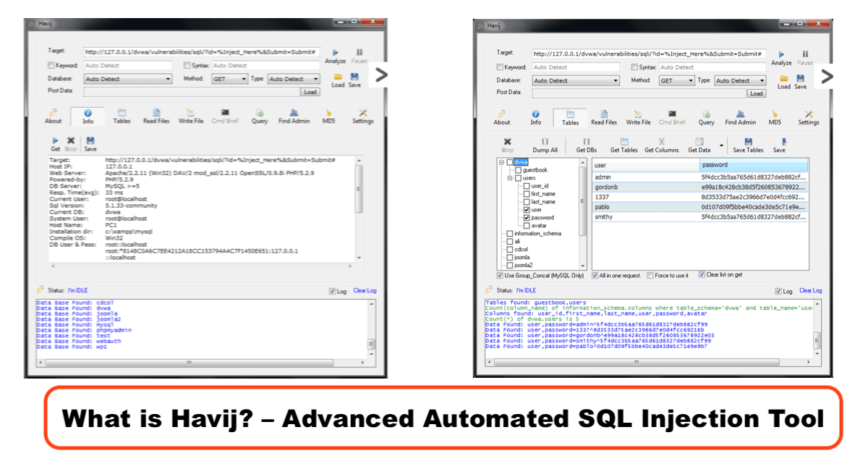The image size is (868, 456).
Task: Open the MD5 tool in left window
Action: tap(328, 117)
